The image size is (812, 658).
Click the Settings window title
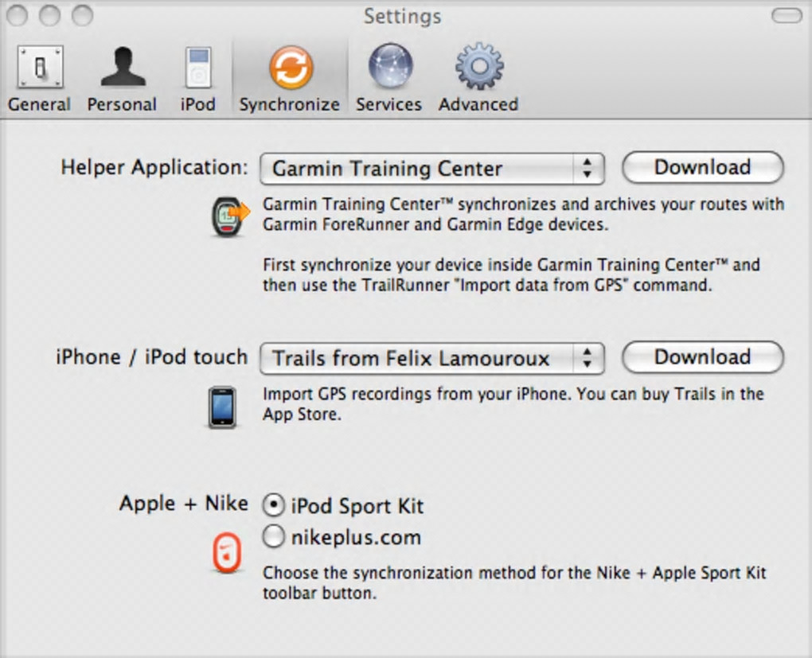(x=402, y=17)
